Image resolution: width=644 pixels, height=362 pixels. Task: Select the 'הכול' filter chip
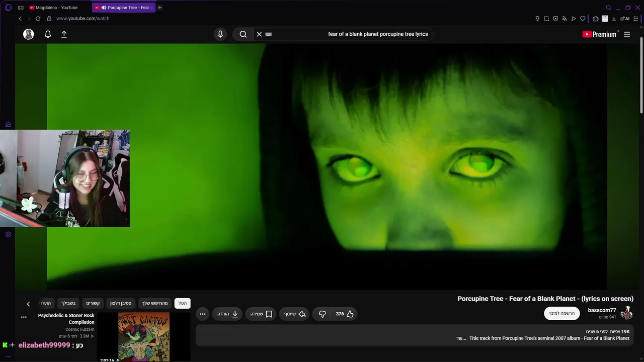coord(183,303)
